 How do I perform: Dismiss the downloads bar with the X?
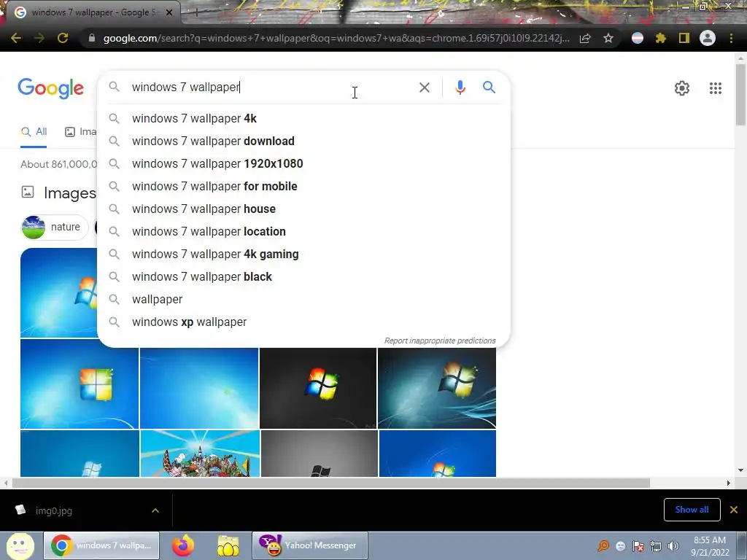(x=734, y=510)
